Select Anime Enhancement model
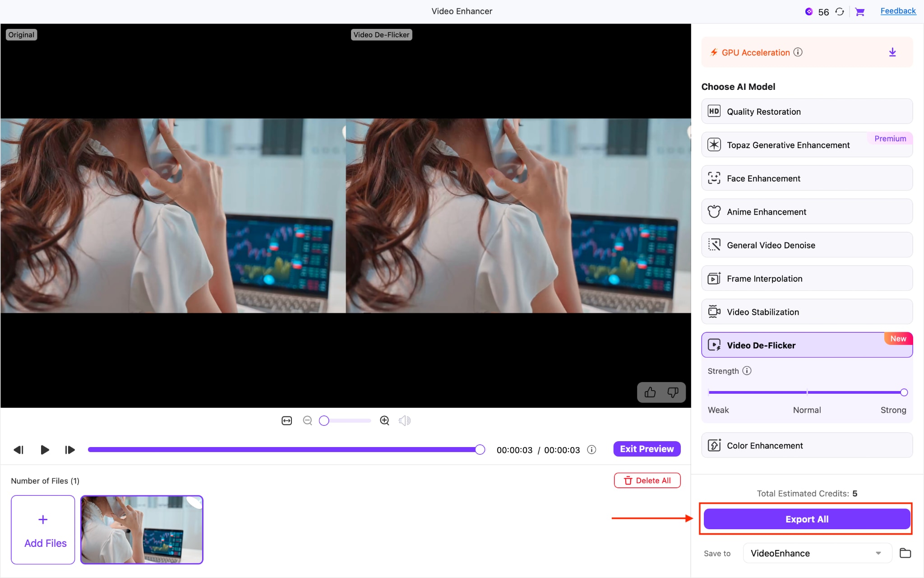The height and width of the screenshot is (578, 924). [x=807, y=212]
